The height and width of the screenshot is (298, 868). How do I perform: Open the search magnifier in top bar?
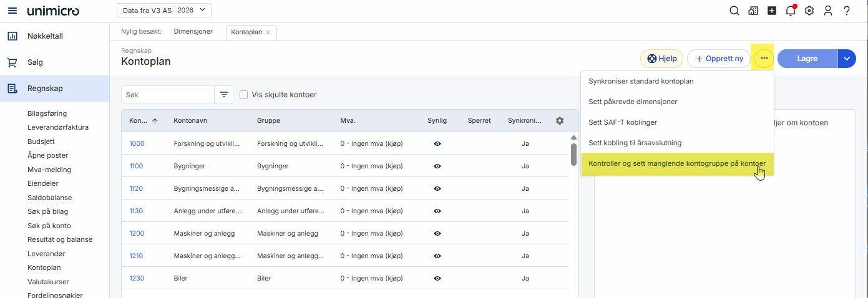click(x=734, y=11)
